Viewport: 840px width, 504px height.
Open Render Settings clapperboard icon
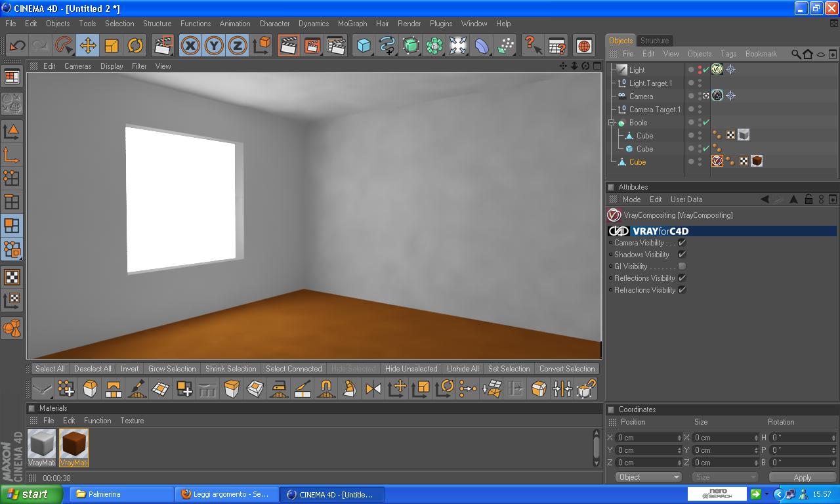336,45
